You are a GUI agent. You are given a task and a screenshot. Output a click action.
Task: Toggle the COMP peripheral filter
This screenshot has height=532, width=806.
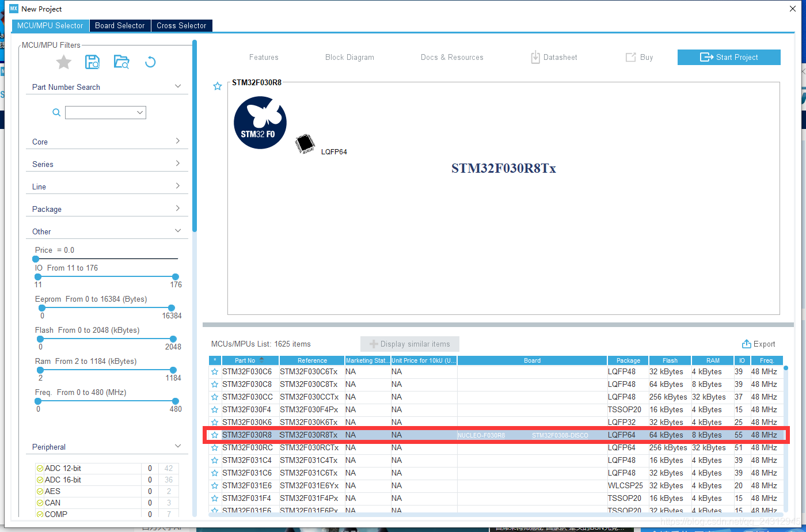pos(40,514)
